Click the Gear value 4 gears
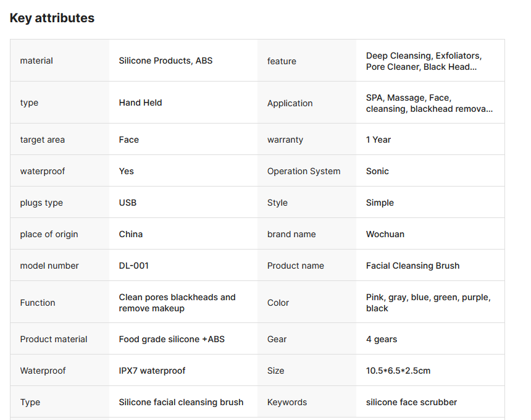This screenshot has height=420, width=531. [382, 339]
